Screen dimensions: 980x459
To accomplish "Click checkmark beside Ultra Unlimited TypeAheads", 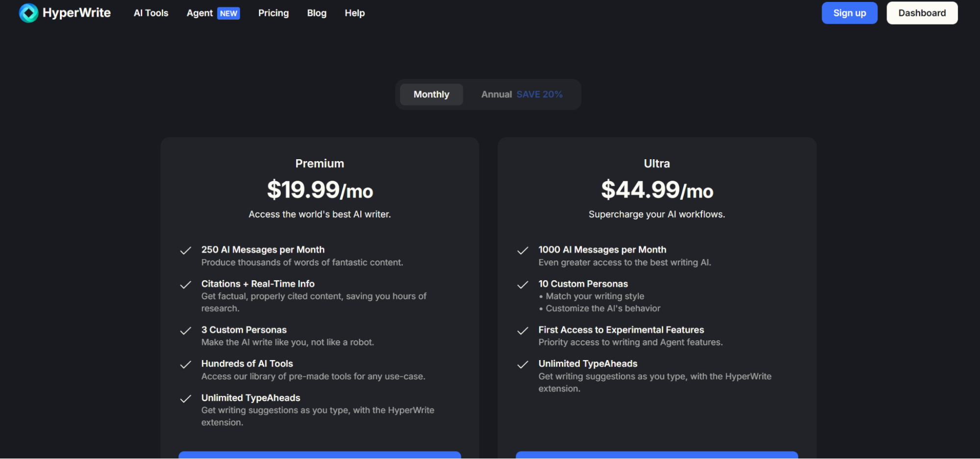I will click(523, 365).
